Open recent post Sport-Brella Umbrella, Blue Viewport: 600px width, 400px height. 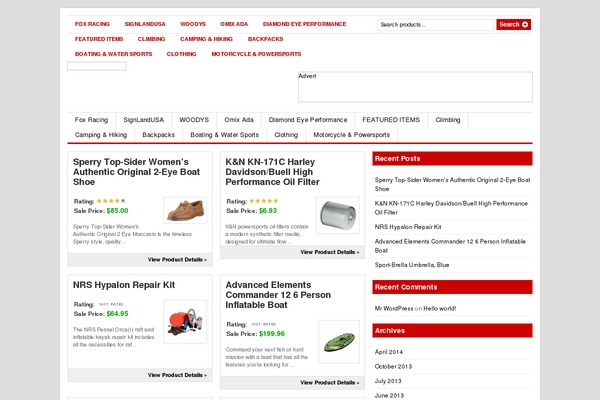point(412,265)
